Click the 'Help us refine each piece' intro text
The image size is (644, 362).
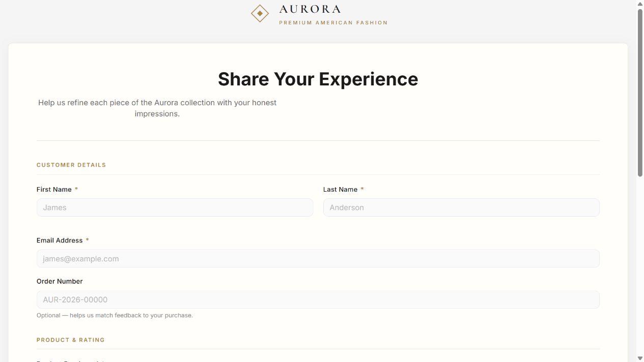pyautogui.click(x=157, y=108)
